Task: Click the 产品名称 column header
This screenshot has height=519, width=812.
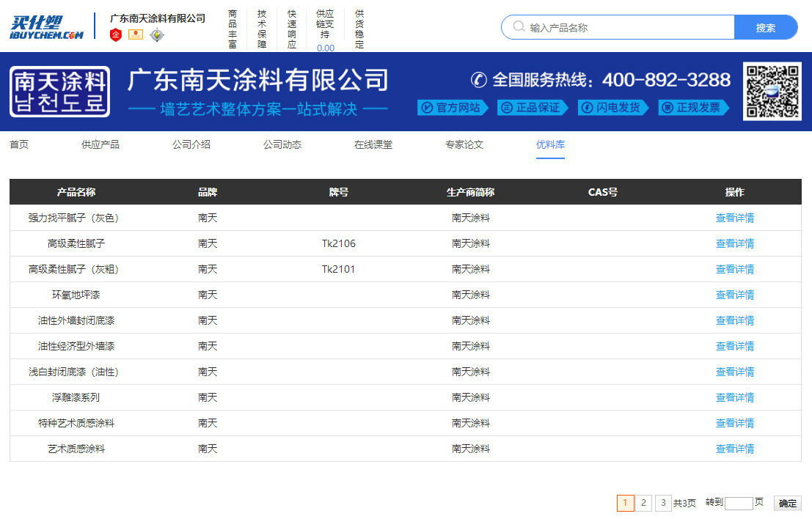Action: pos(76,193)
